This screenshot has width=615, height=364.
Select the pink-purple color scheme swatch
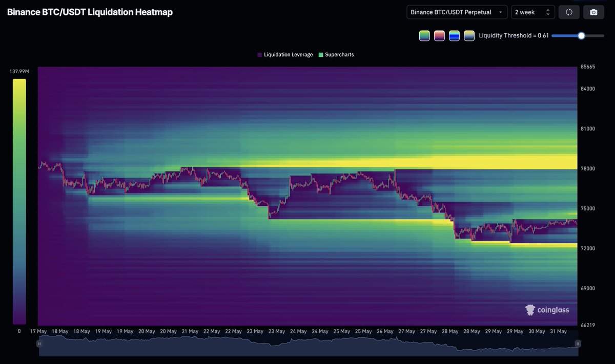coord(439,36)
